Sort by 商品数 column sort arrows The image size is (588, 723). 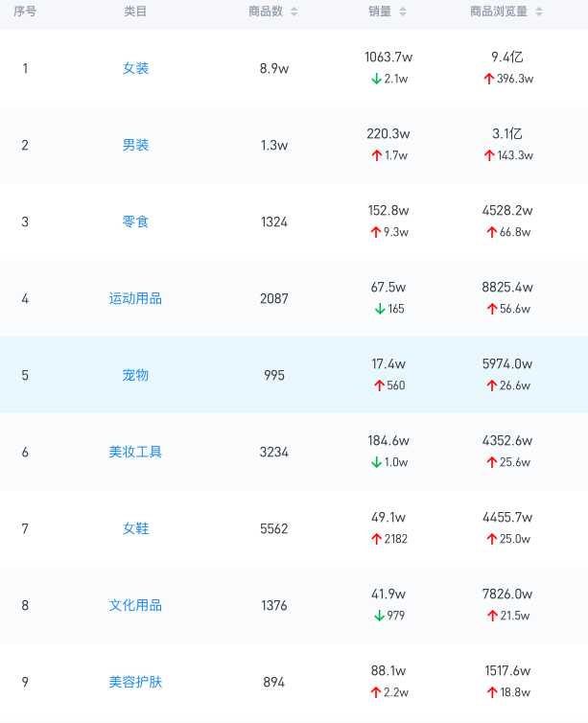[x=294, y=12]
